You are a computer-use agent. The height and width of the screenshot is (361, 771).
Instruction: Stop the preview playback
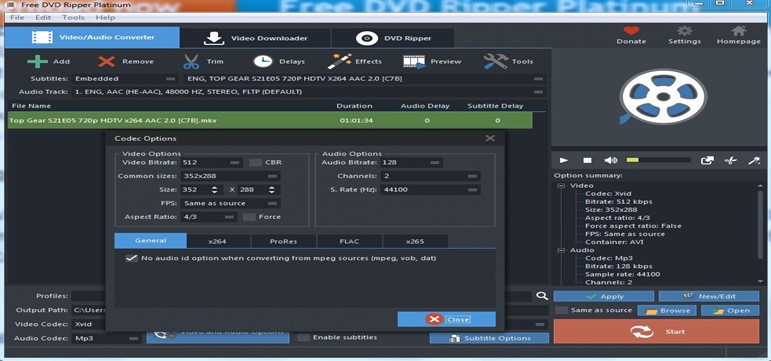point(587,160)
